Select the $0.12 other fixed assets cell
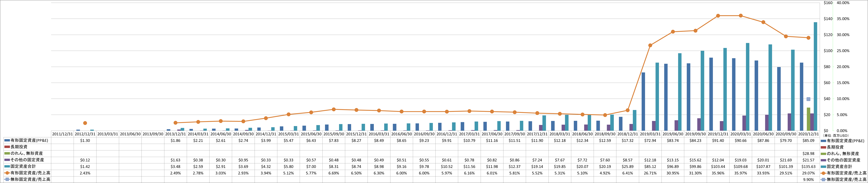This screenshot has width=868, height=183. pos(85,160)
